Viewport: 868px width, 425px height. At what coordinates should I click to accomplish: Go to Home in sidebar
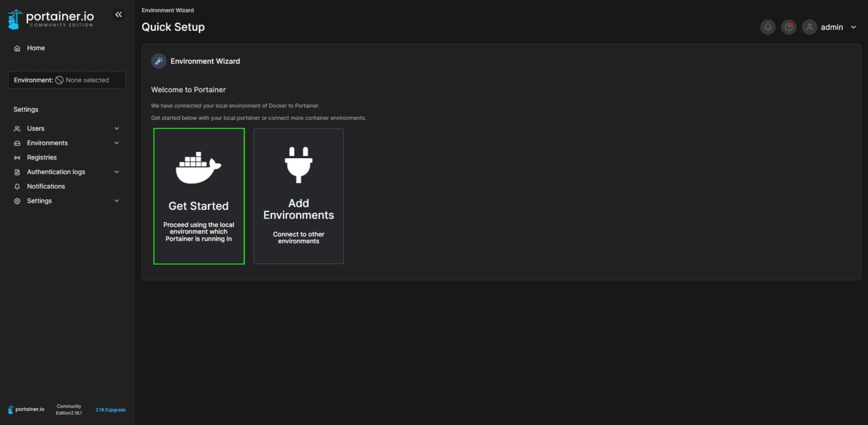(36, 48)
